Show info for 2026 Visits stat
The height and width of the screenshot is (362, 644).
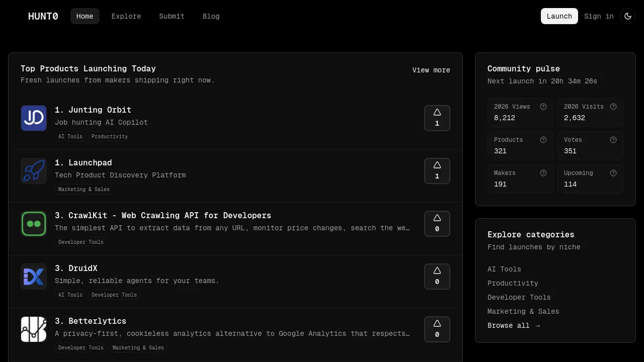pyautogui.click(x=613, y=107)
